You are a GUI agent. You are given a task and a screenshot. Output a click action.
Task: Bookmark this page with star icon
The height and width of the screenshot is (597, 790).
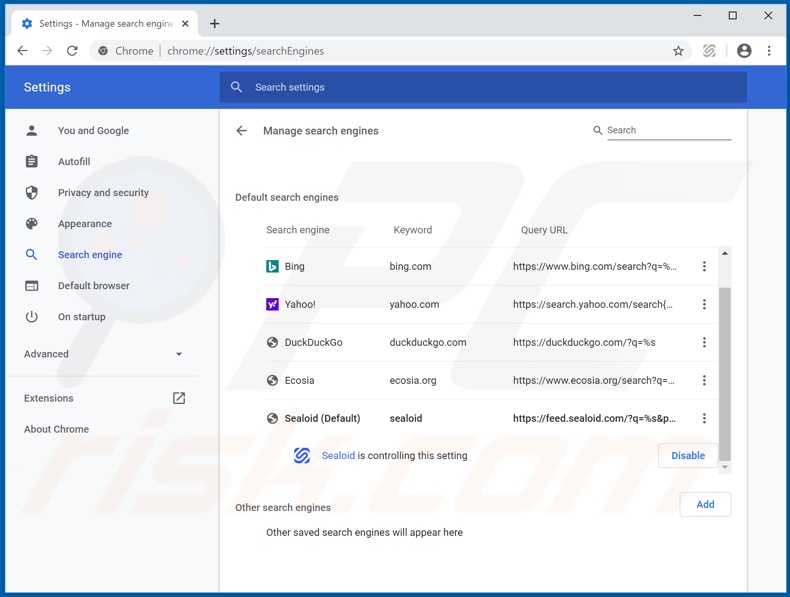[678, 51]
